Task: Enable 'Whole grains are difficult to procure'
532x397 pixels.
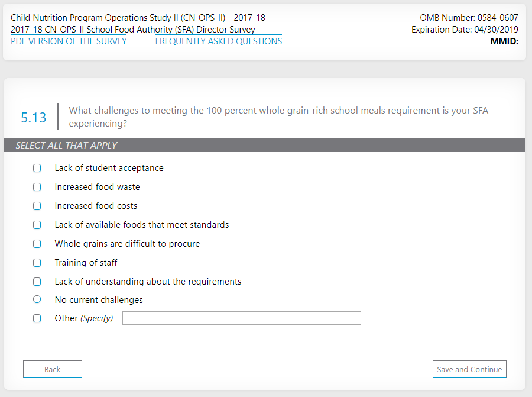Action: pos(37,244)
